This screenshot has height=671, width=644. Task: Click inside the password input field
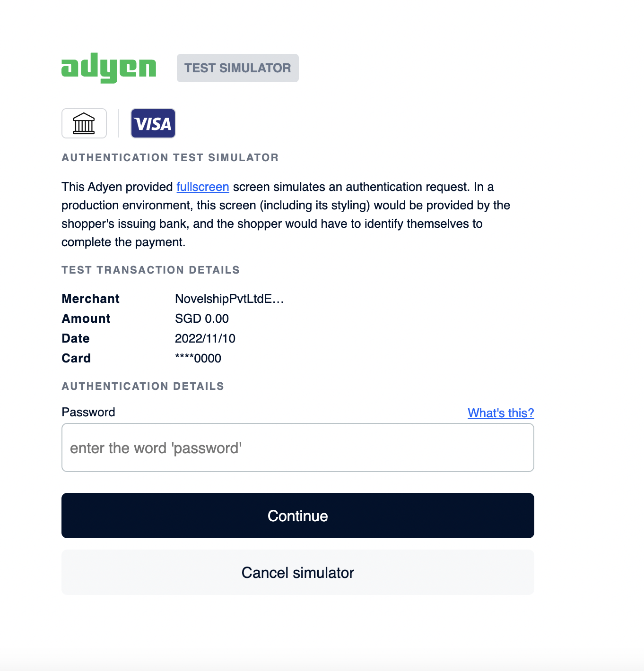coord(297,447)
